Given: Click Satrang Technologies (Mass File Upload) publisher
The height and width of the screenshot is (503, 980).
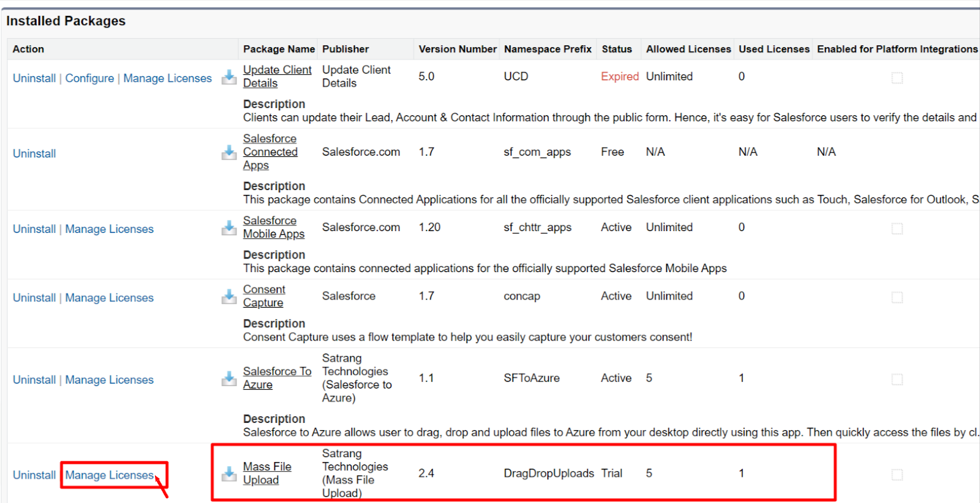Looking at the screenshot, I should [x=355, y=474].
